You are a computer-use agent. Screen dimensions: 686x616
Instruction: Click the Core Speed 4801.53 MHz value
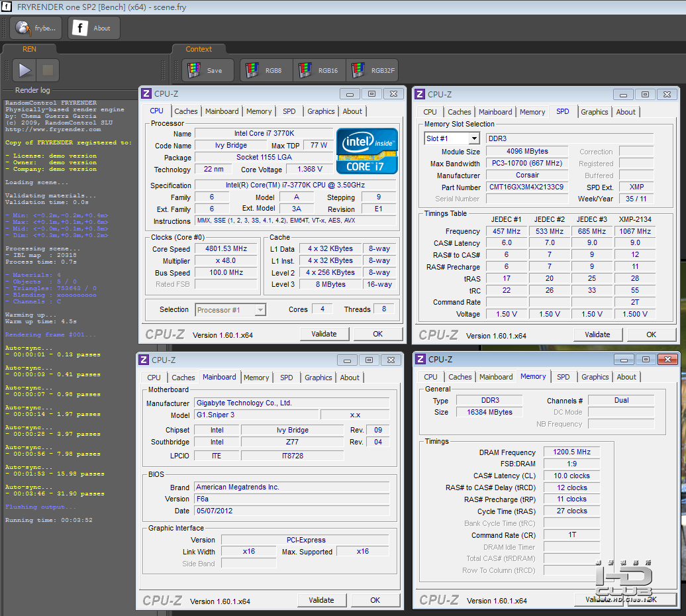226,248
